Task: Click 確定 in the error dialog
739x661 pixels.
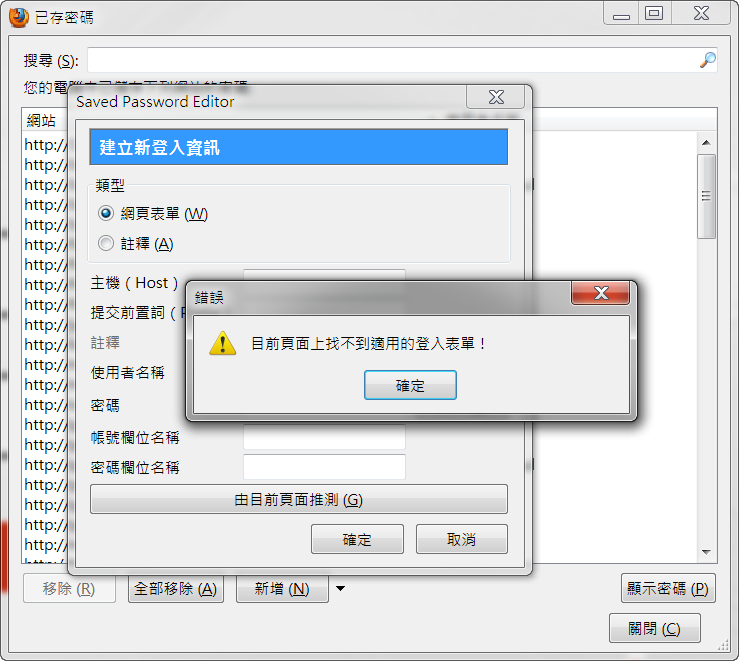Action: (410, 385)
